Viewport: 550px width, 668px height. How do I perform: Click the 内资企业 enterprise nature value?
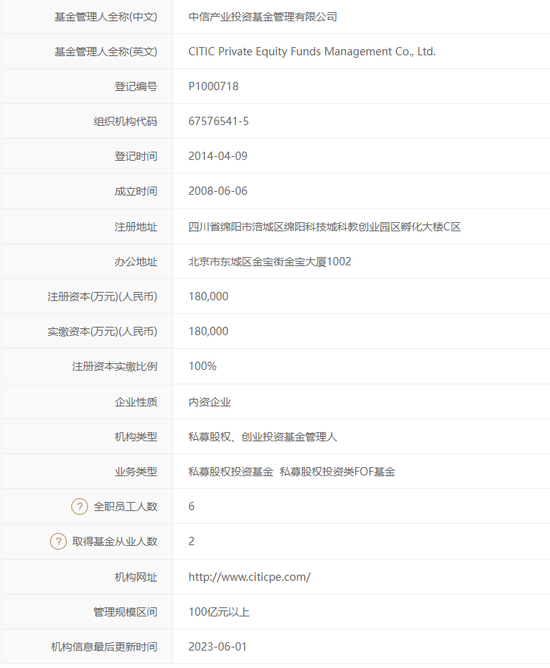(x=210, y=402)
